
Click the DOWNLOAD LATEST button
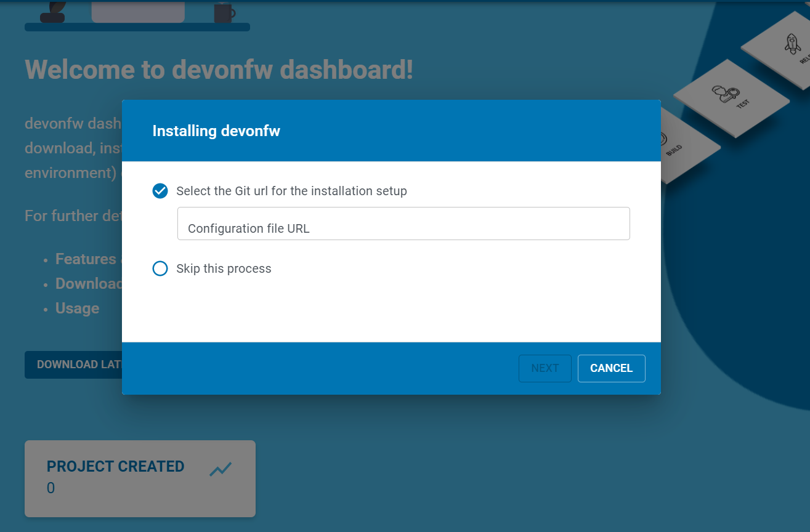point(74,365)
